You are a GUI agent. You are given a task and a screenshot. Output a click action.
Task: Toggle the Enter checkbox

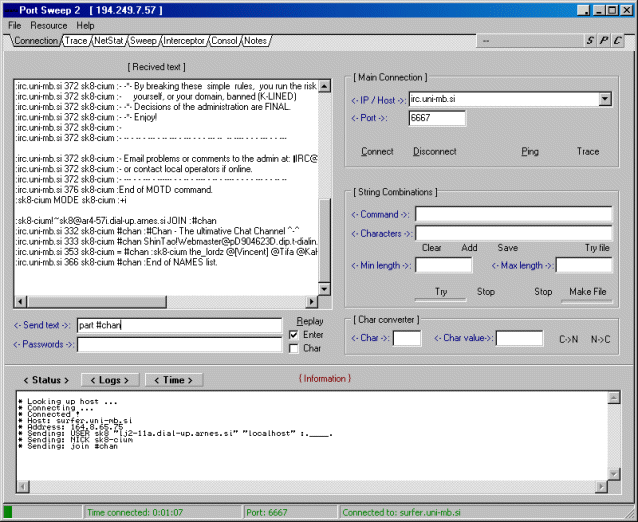(x=293, y=335)
